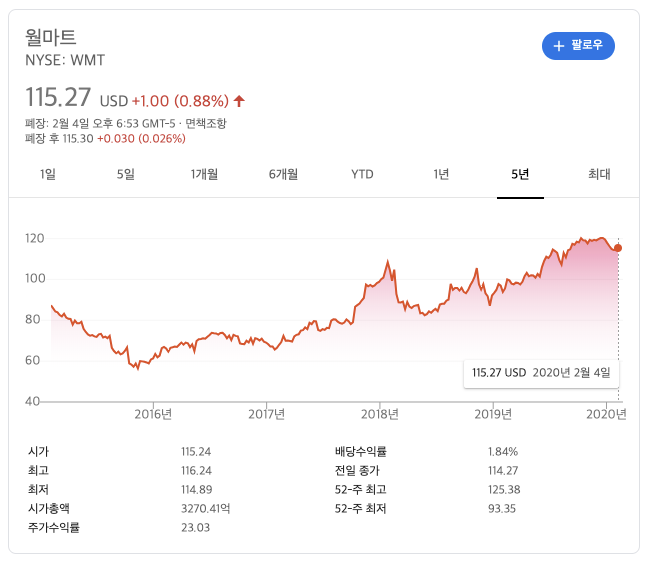Click the 시가총액 label
Image resolution: width=648 pixels, height=563 pixels.
[49, 508]
